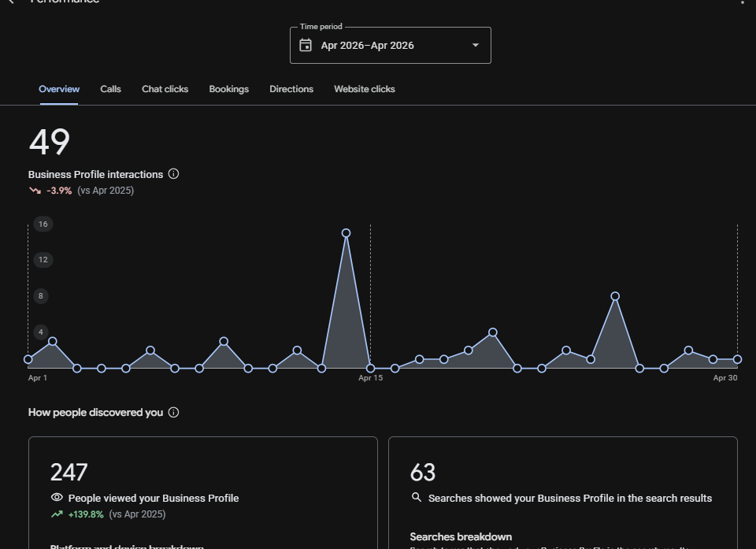The image size is (756, 549).
Task: Click the last data point at Apr 30
Action: point(737,359)
